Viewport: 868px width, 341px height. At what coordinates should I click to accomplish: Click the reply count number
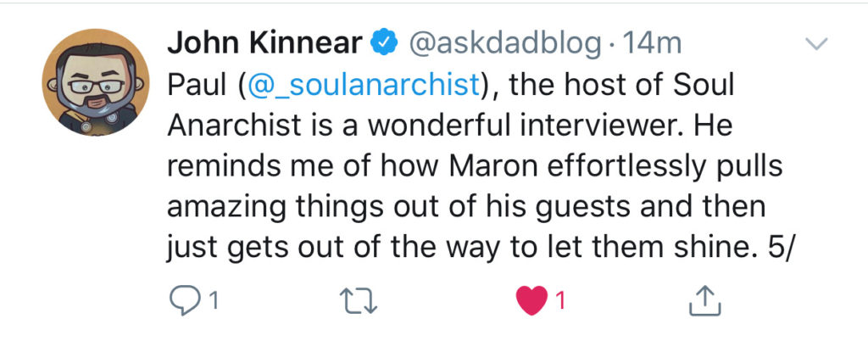214,299
